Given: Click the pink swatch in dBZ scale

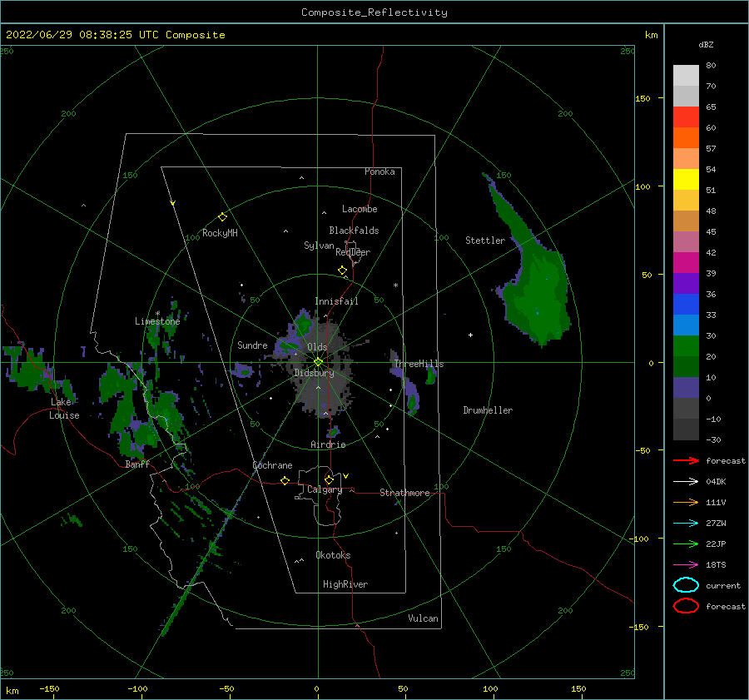Looking at the screenshot, I should [x=686, y=242].
